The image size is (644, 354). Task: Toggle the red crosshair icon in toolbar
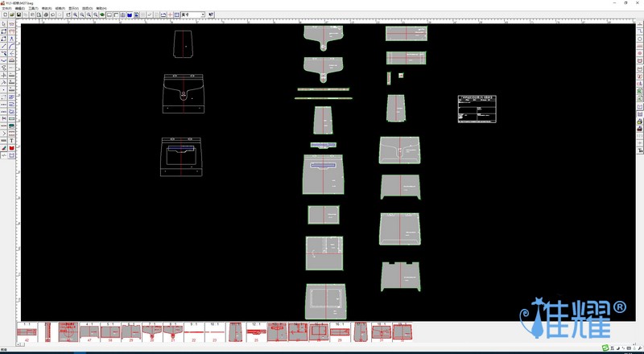(x=172, y=14)
